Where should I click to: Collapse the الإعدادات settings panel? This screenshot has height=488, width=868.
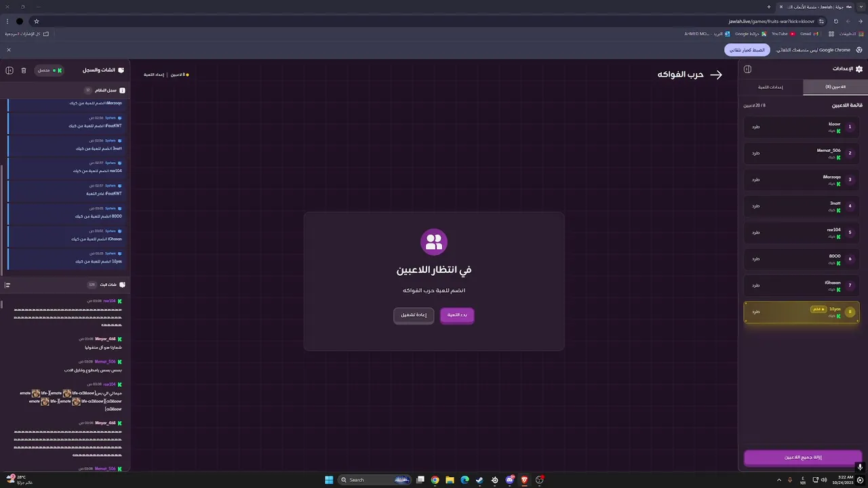(x=747, y=69)
